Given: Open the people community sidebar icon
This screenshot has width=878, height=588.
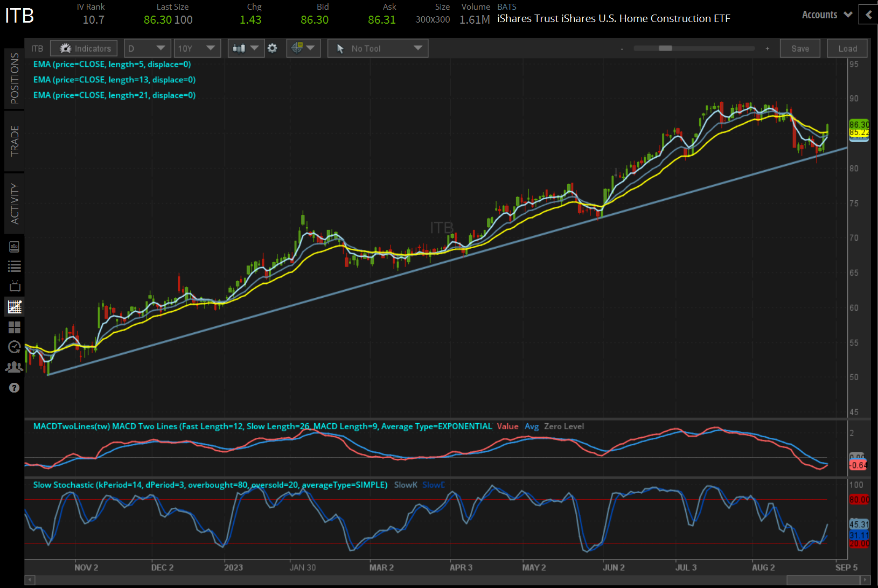Looking at the screenshot, I should [15, 367].
